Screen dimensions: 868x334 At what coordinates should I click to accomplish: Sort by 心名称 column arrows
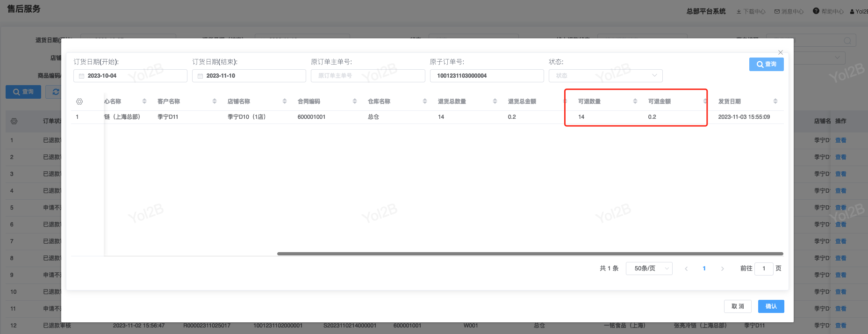click(144, 101)
